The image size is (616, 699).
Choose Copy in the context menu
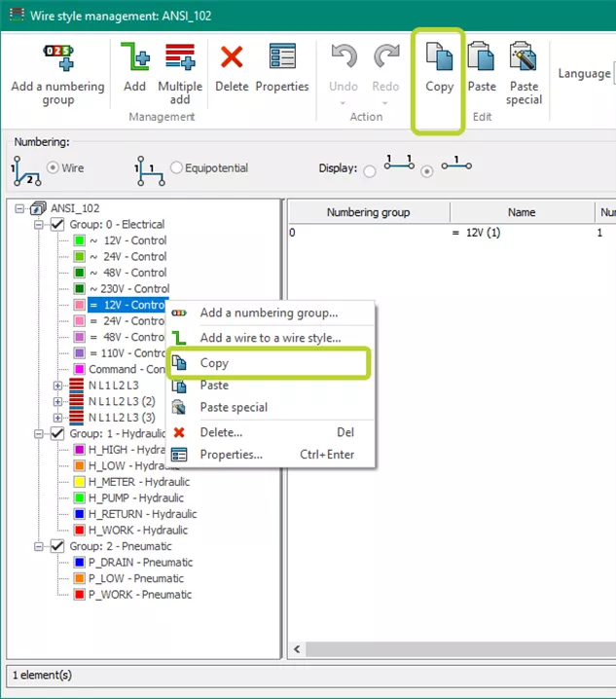tap(213, 363)
